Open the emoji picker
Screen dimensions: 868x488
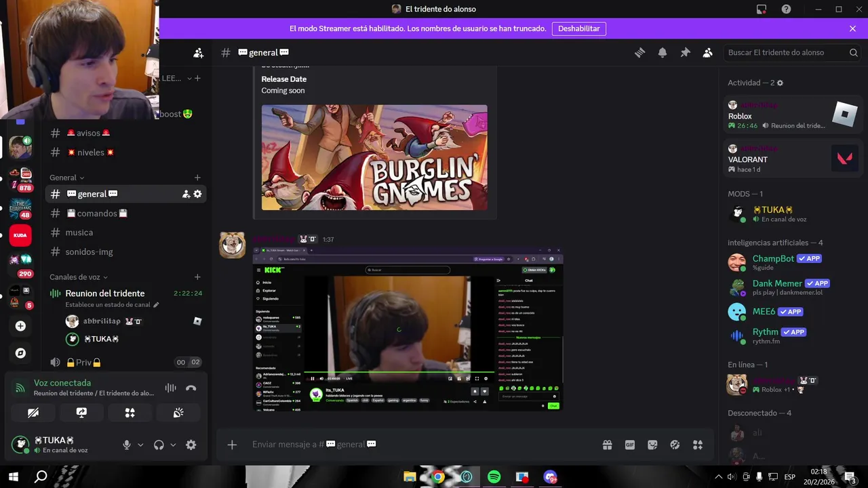click(x=675, y=445)
